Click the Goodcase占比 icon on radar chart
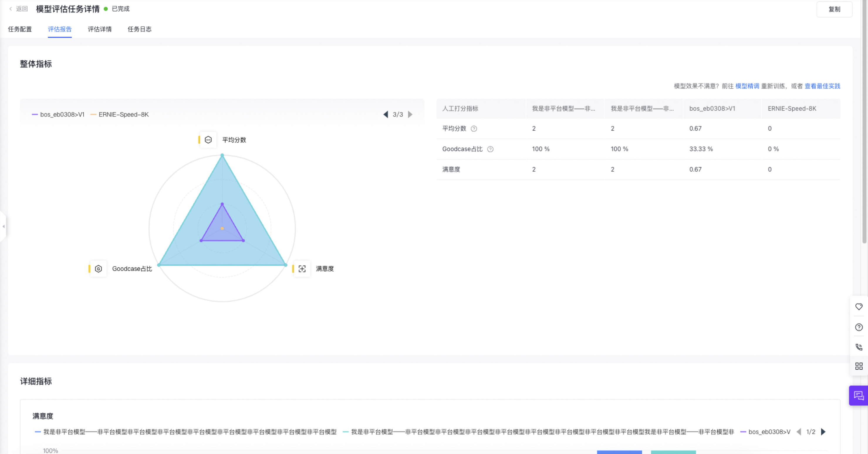Screen dimensions: 868x454 98,269
